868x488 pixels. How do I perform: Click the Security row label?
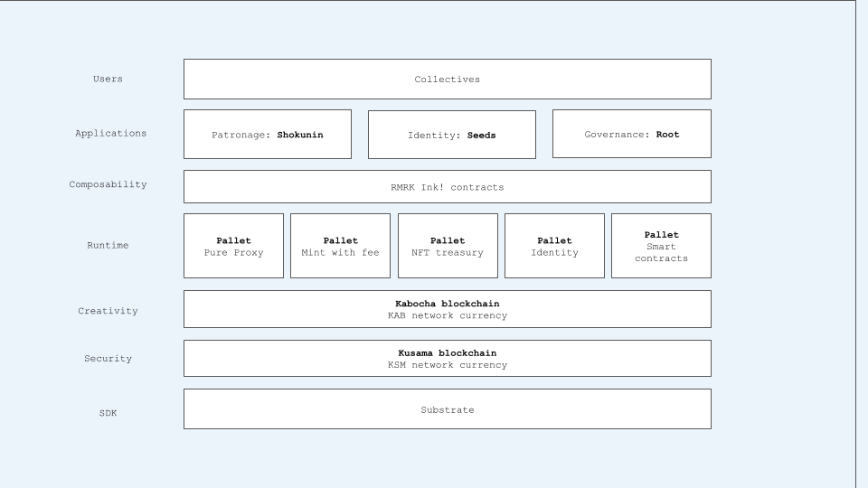(108, 359)
